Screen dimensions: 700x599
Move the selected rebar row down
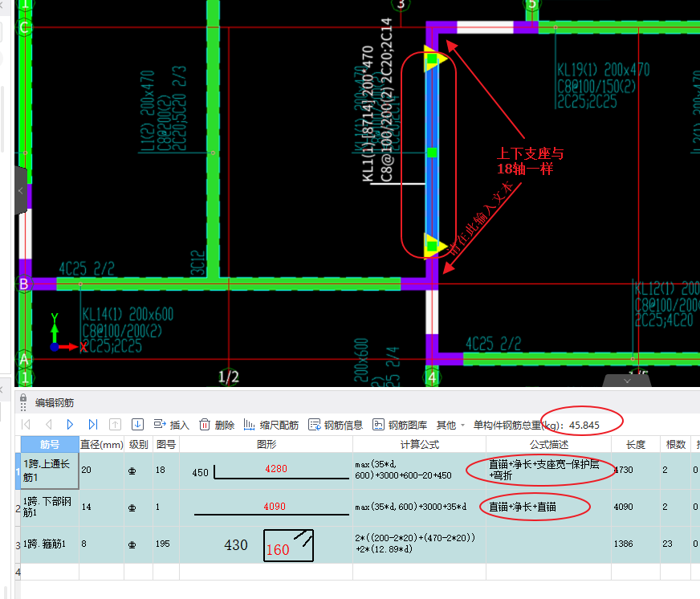point(138,425)
